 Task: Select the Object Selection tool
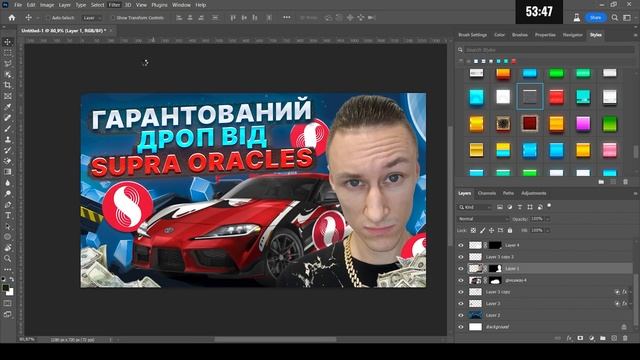(8, 74)
